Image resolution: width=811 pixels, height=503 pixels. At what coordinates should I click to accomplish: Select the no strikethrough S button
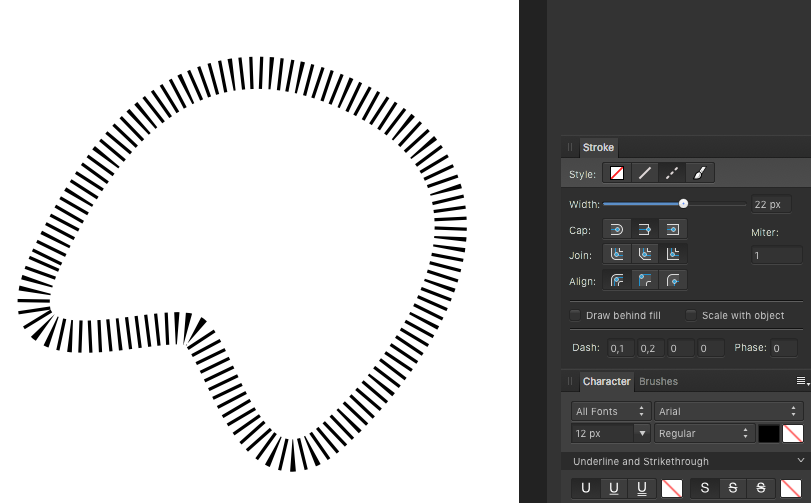(x=704, y=488)
